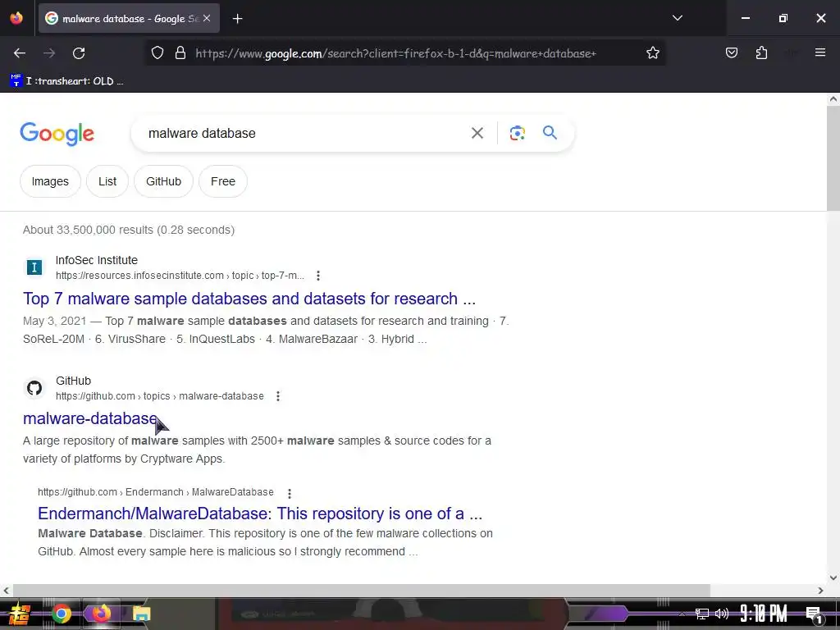The width and height of the screenshot is (840, 630).
Task: Open Firefox application menu
Action: coord(820,52)
